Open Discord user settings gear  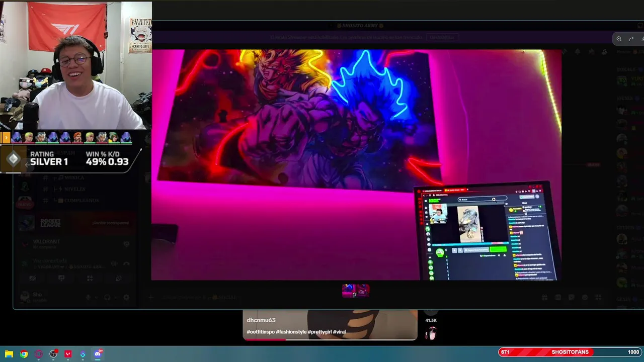coord(126,297)
